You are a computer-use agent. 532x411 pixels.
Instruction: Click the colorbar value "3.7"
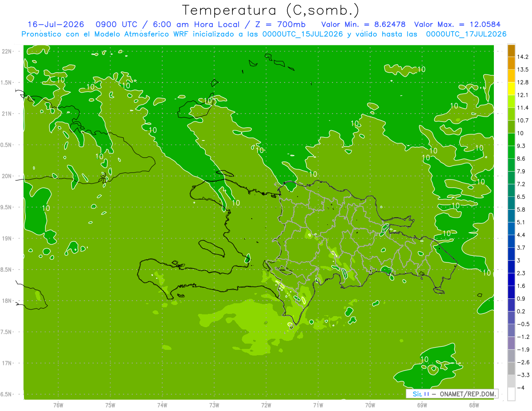pyautogui.click(x=521, y=247)
